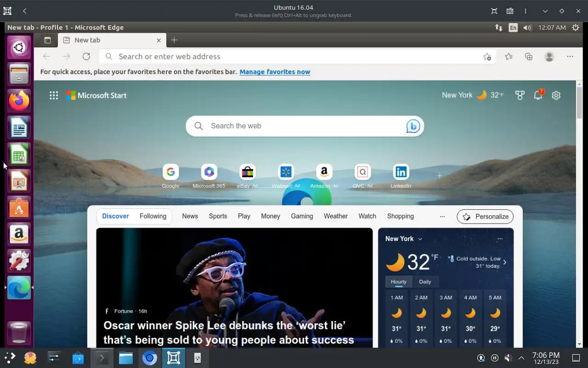This screenshot has width=588, height=368.
Task: Open the Favorites list icon
Action: (509, 57)
